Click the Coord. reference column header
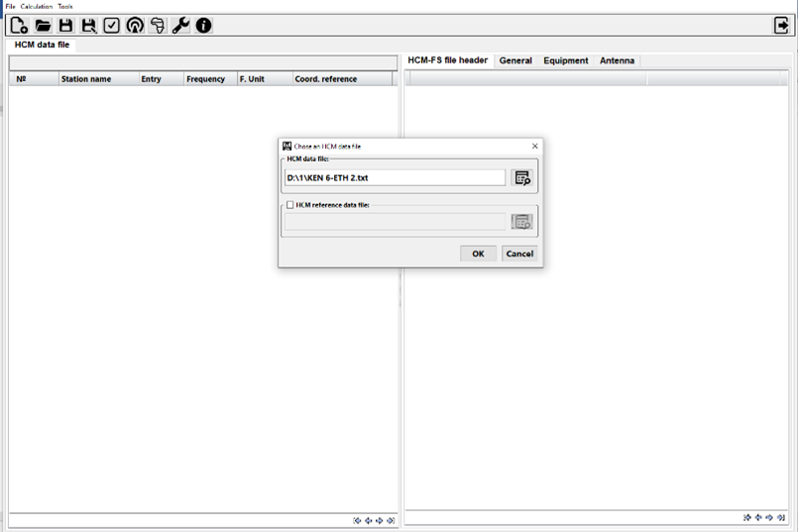This screenshot has height=532, width=798. pos(343,79)
